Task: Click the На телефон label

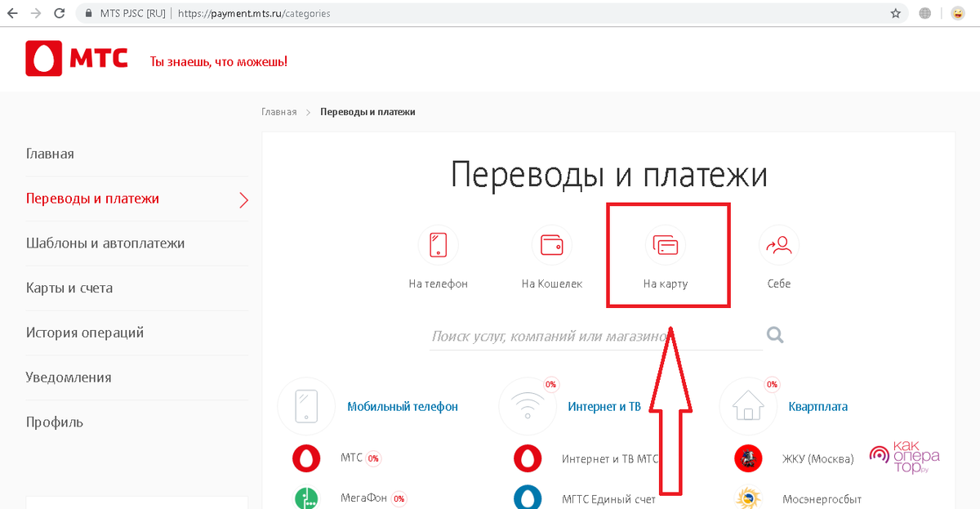Action: (439, 284)
